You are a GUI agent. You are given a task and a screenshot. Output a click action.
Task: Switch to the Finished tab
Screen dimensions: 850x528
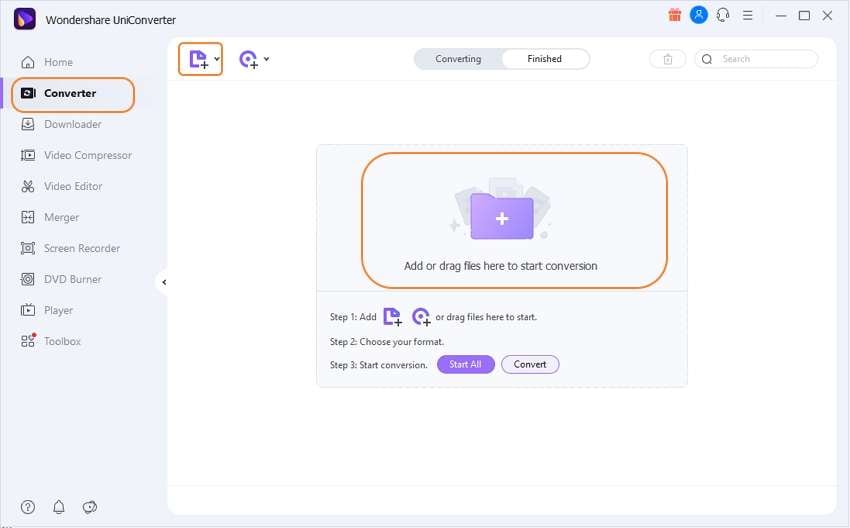point(545,59)
